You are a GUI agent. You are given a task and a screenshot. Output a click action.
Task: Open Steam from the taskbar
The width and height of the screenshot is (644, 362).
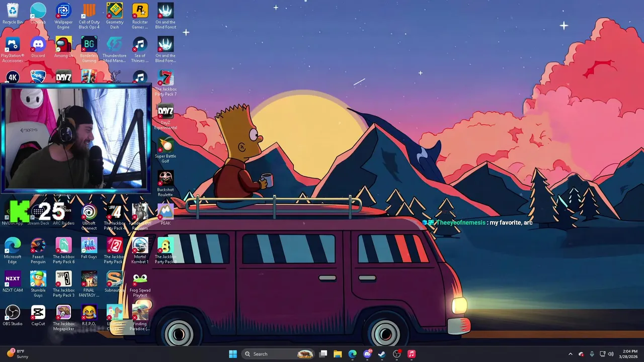click(382, 354)
